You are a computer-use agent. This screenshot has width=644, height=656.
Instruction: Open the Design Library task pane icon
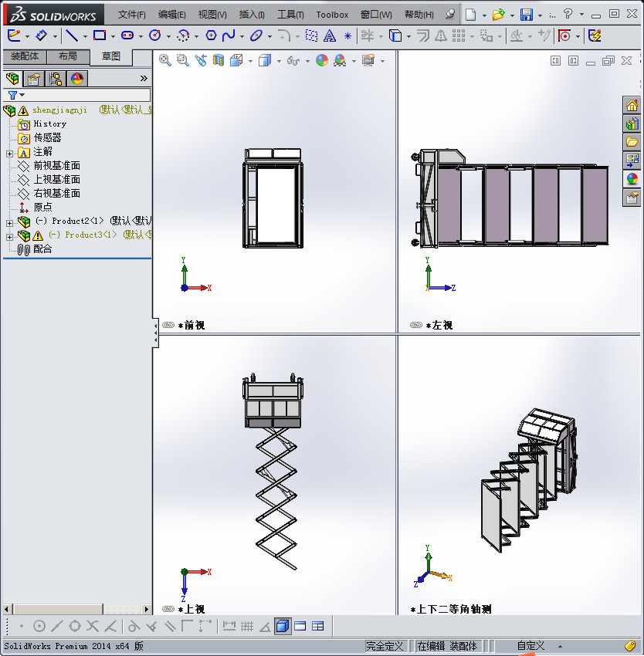(632, 123)
